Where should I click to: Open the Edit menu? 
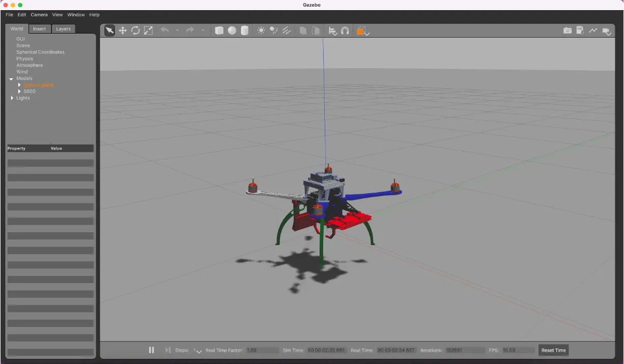(22, 15)
